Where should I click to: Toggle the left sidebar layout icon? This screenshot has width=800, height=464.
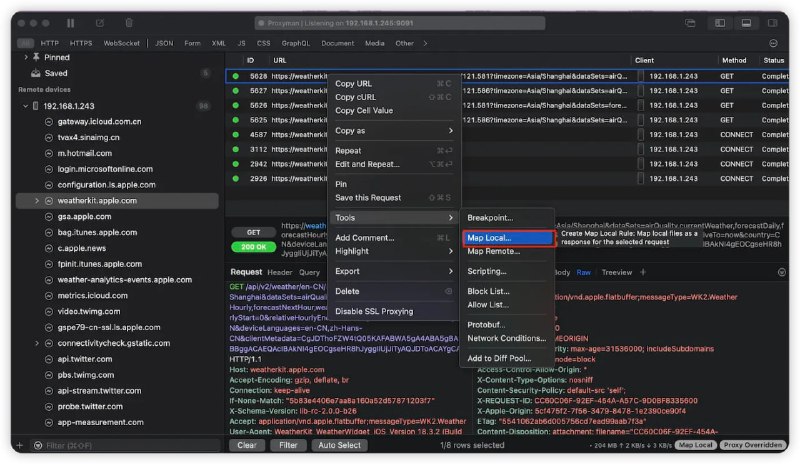(720, 23)
